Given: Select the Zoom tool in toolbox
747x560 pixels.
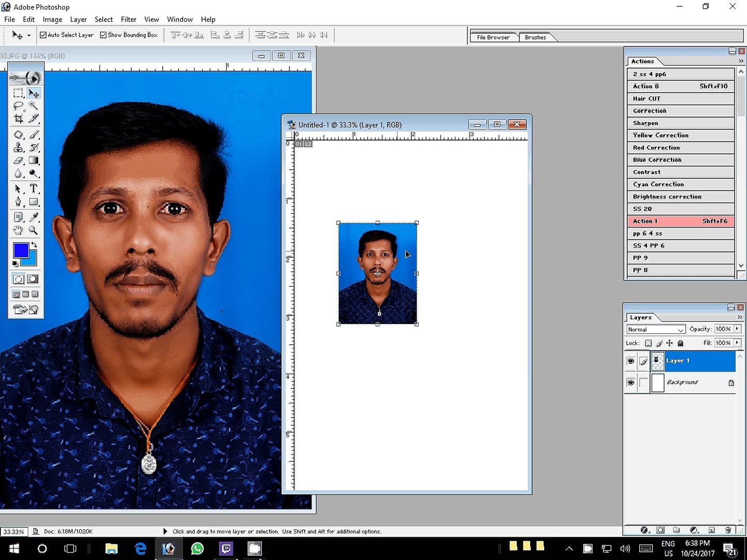Looking at the screenshot, I should click(34, 230).
